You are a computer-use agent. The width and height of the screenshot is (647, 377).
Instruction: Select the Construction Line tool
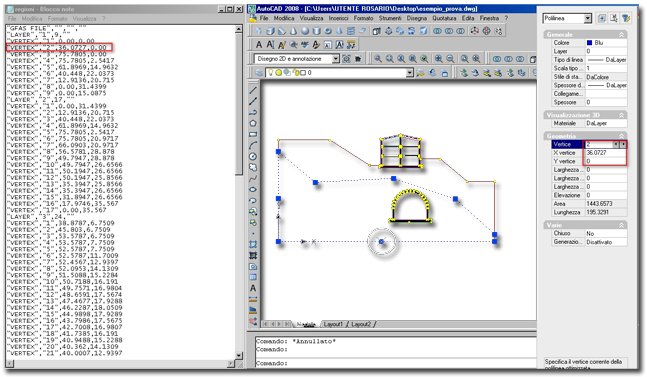253,101
